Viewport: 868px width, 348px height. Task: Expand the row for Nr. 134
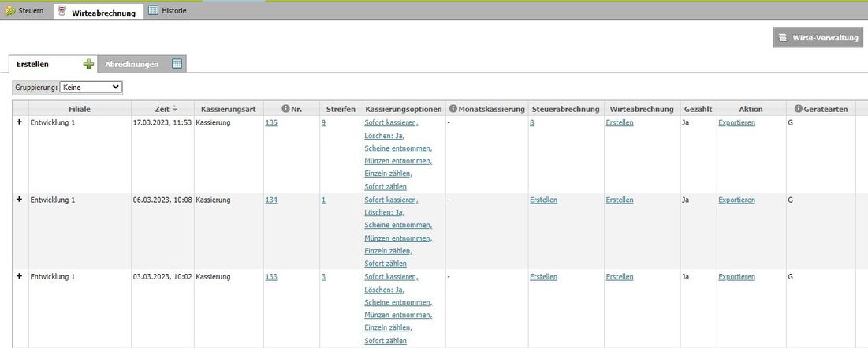click(19, 199)
